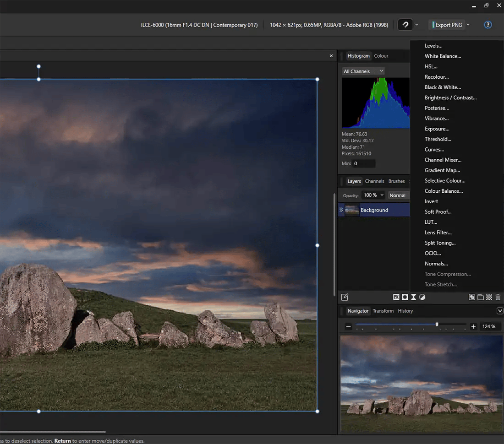The height and width of the screenshot is (444, 504).
Task: Open the Live Filters hourglass icon
Action: (413, 297)
